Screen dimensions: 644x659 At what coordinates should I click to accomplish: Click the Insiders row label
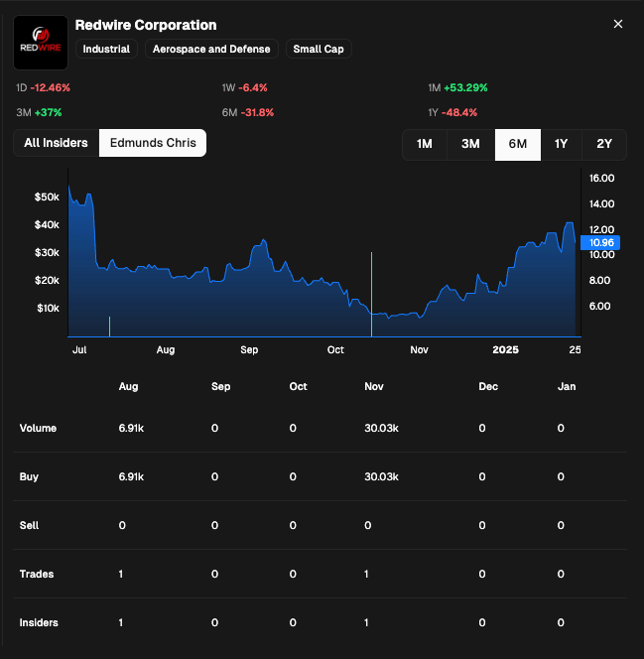39,623
